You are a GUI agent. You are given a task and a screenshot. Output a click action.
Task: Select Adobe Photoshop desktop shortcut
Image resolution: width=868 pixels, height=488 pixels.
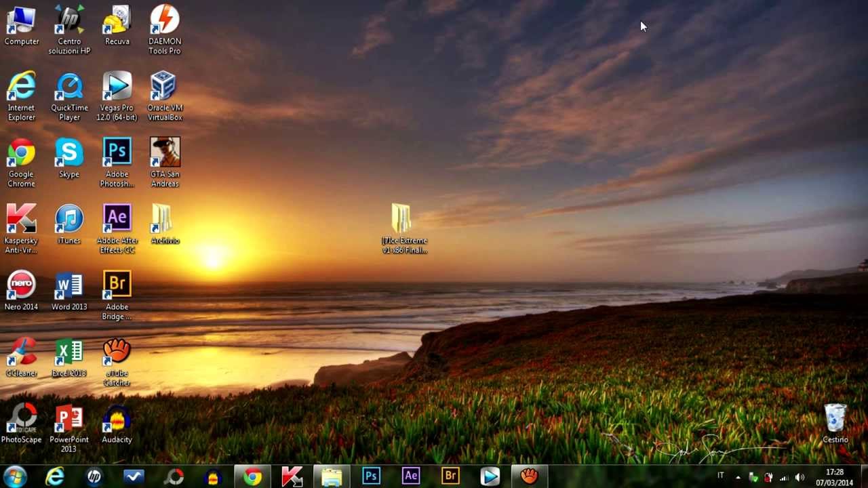click(117, 163)
